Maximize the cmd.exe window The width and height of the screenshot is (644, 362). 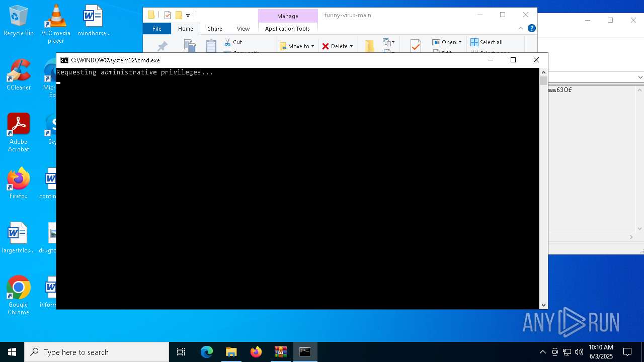coord(513,60)
